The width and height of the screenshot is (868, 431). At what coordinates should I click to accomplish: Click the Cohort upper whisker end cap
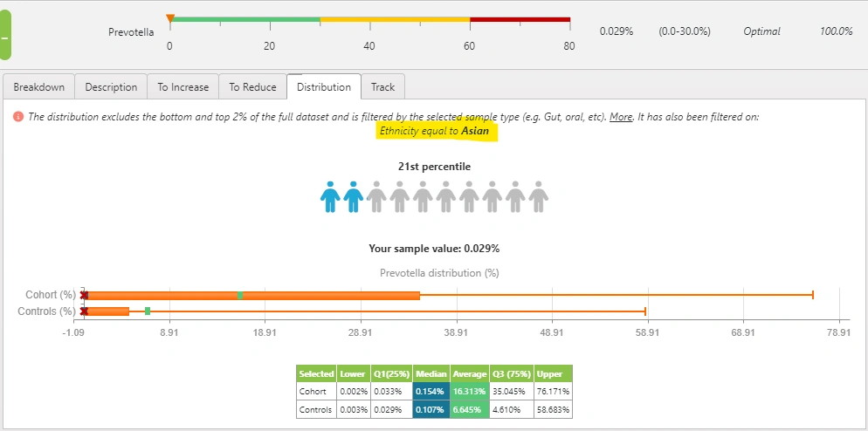pyautogui.click(x=813, y=295)
